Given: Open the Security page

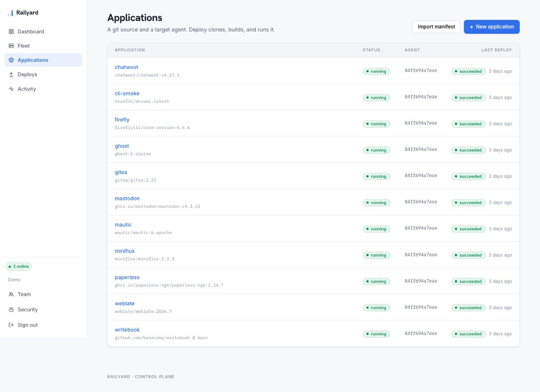Looking at the screenshot, I should 43,309.
